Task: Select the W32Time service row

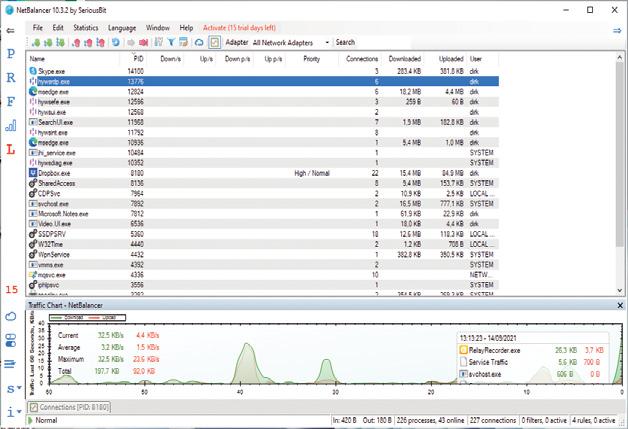Action: 263,244
